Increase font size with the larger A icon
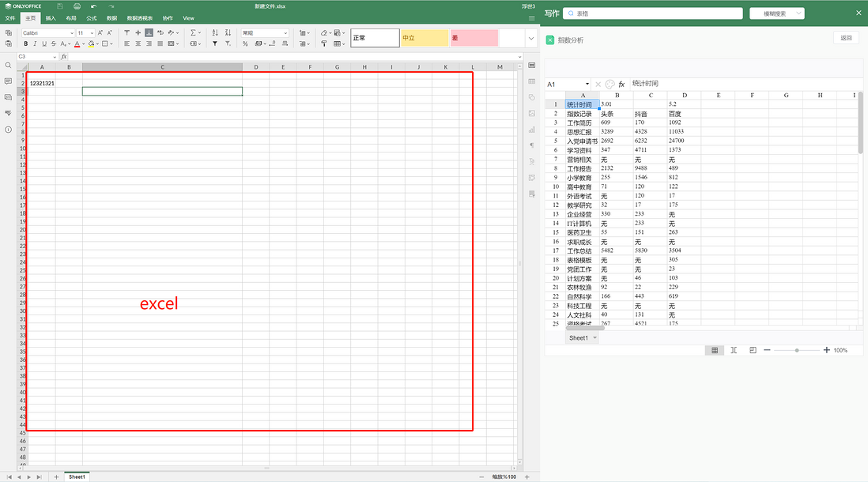Image resolution: width=868 pixels, height=482 pixels. [100, 32]
